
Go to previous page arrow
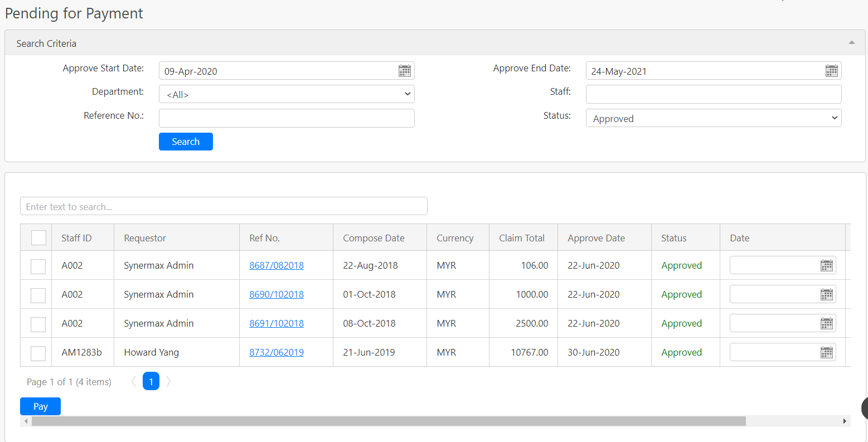click(x=134, y=381)
